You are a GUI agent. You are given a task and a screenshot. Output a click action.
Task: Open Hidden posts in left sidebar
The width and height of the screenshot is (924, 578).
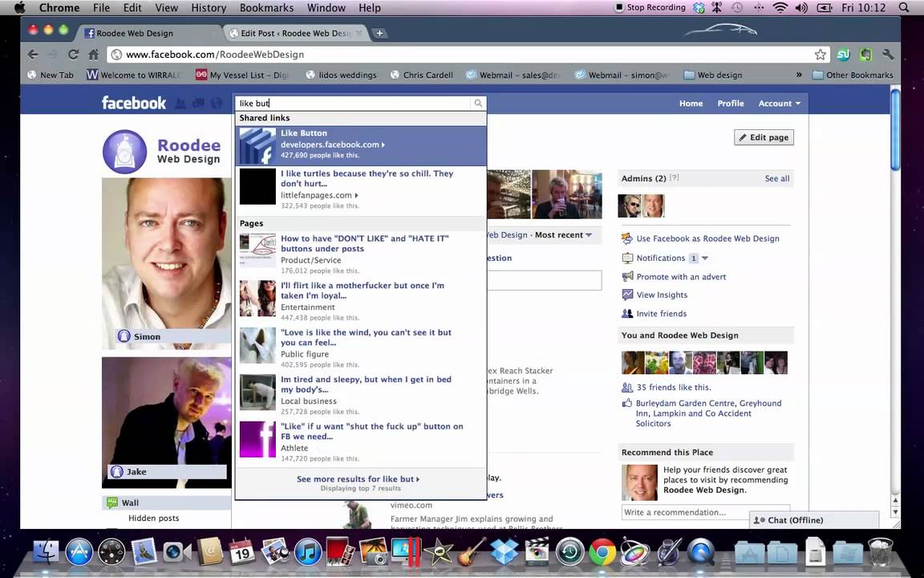pyautogui.click(x=153, y=518)
